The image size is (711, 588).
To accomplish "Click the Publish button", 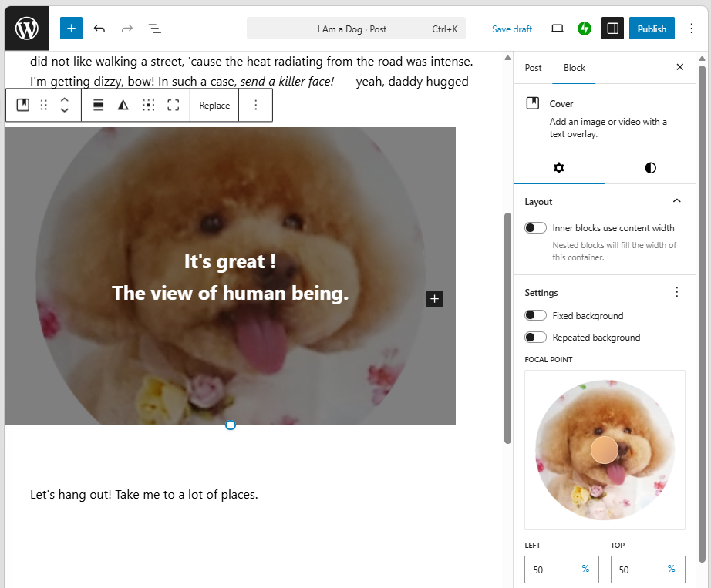I will point(652,29).
